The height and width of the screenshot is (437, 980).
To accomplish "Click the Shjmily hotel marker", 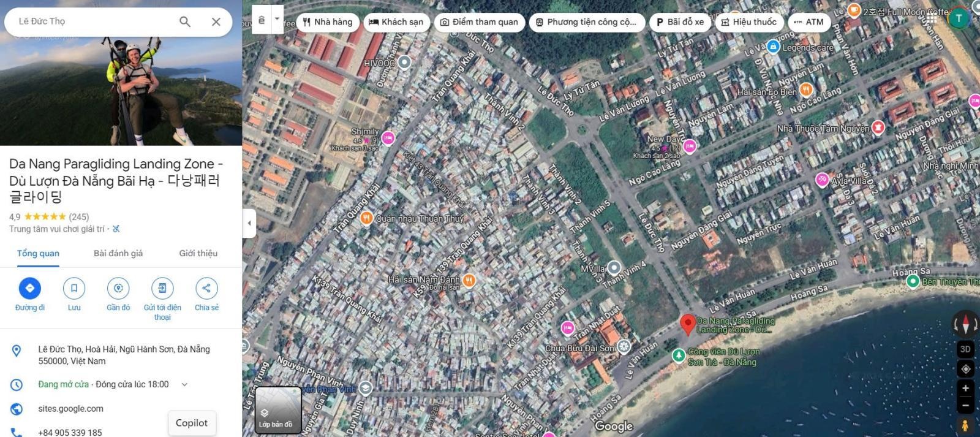I will click(388, 139).
